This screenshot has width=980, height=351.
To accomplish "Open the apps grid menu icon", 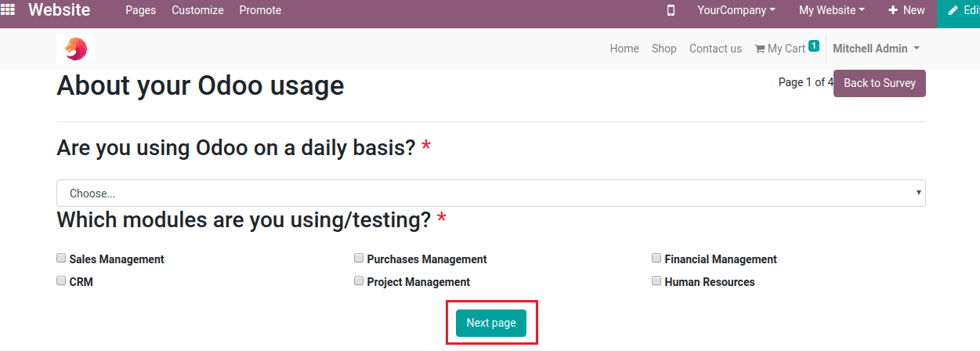I will 8,10.
